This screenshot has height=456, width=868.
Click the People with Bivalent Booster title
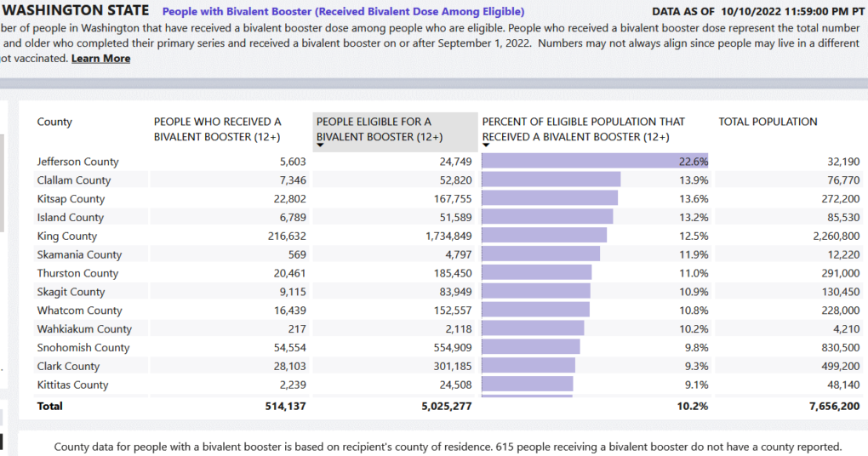tap(343, 12)
